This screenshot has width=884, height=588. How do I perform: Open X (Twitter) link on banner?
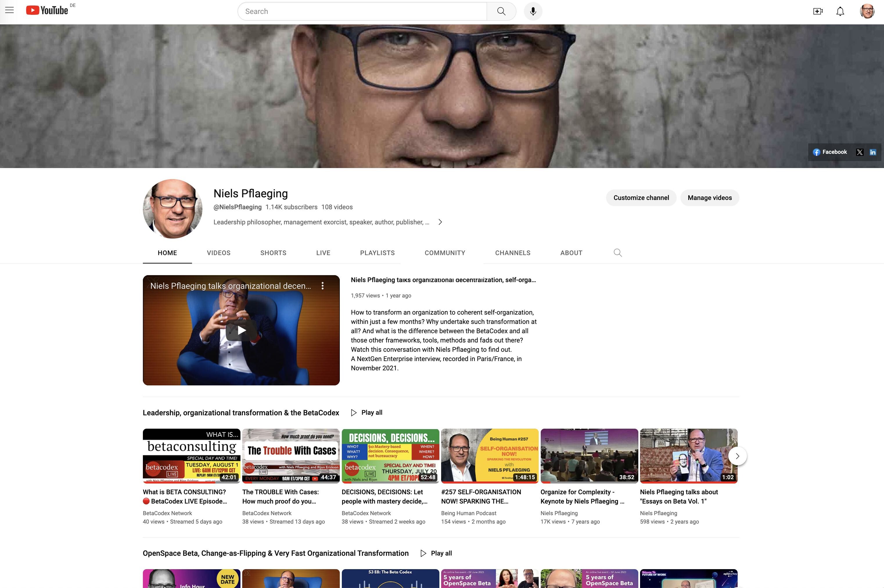pyautogui.click(x=860, y=152)
